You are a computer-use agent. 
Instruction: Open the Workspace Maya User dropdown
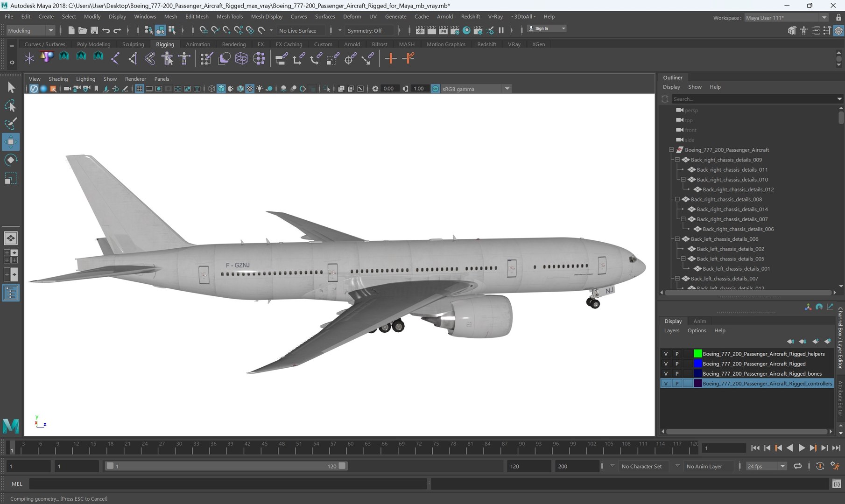[786, 18]
